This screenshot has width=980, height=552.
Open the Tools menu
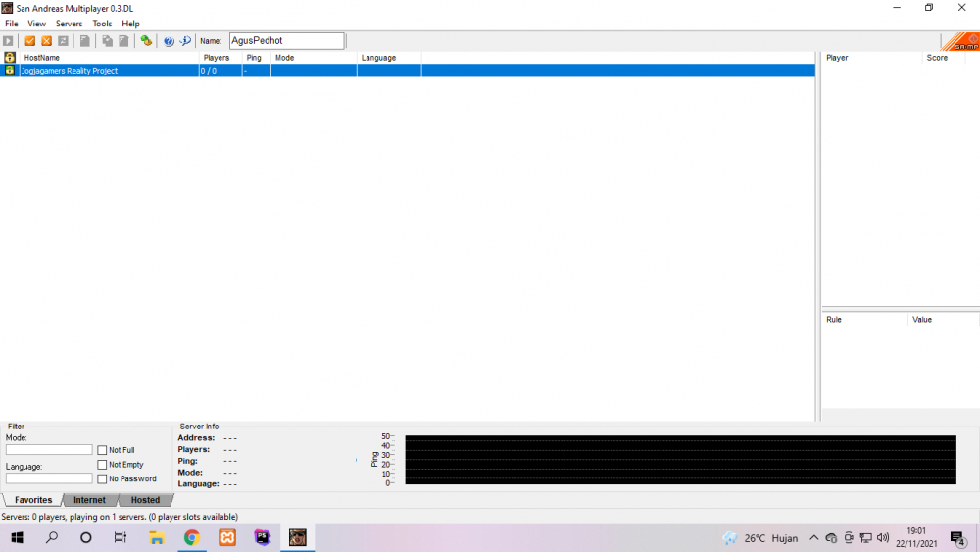[102, 24]
